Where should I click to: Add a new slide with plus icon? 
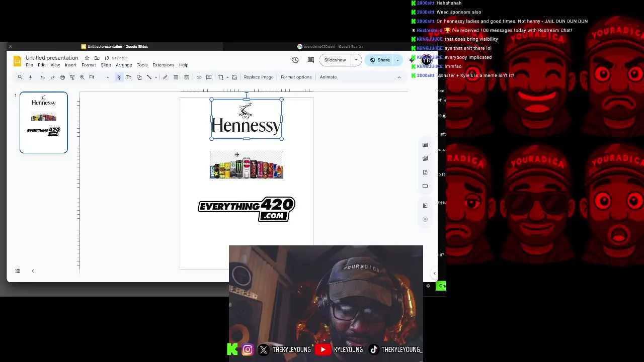(x=30, y=77)
